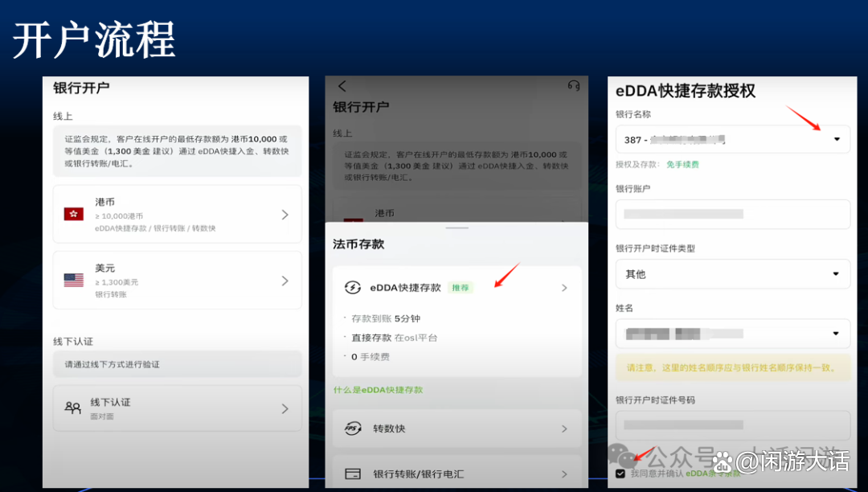The height and width of the screenshot is (492, 868).
Task: Click the 推荐 tag on eDDA option
Action: tap(461, 288)
